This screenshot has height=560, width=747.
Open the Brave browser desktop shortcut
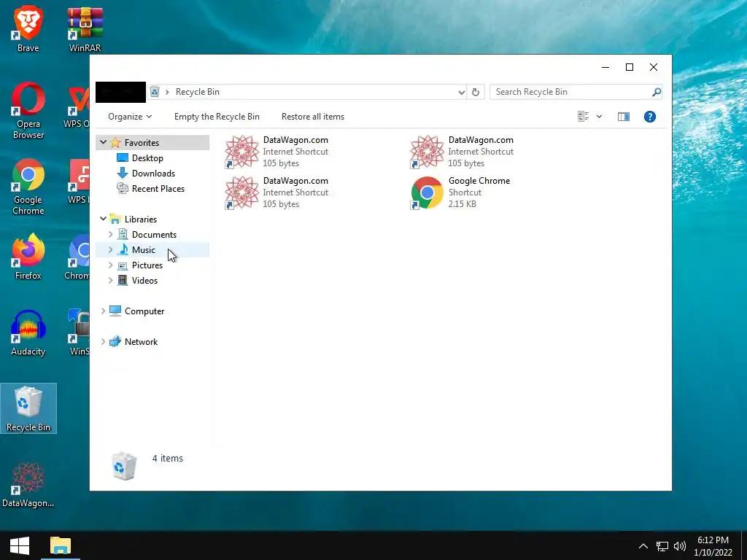(28, 29)
